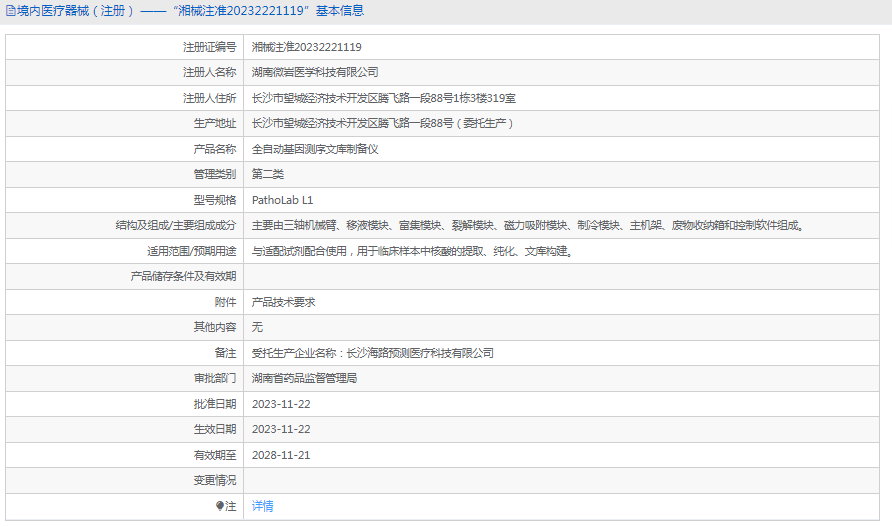This screenshot has height=527, width=892.
Task: Select the address ending in 1栋3楼319室
Action: point(384,98)
